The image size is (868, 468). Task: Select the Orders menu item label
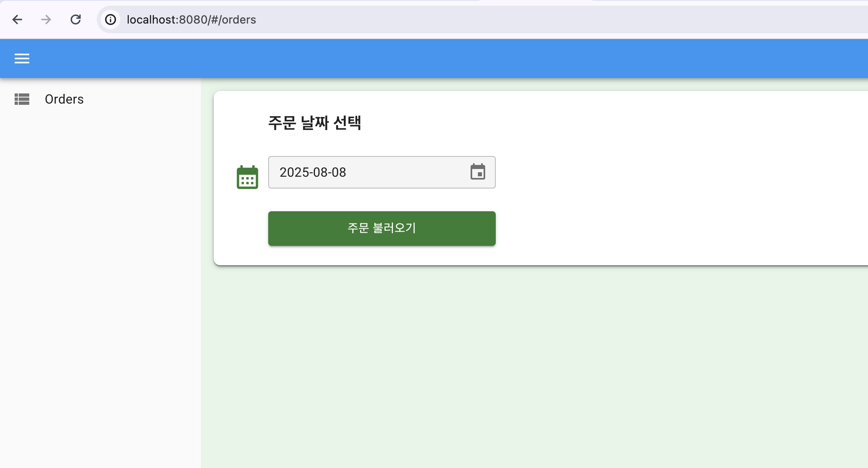64,99
